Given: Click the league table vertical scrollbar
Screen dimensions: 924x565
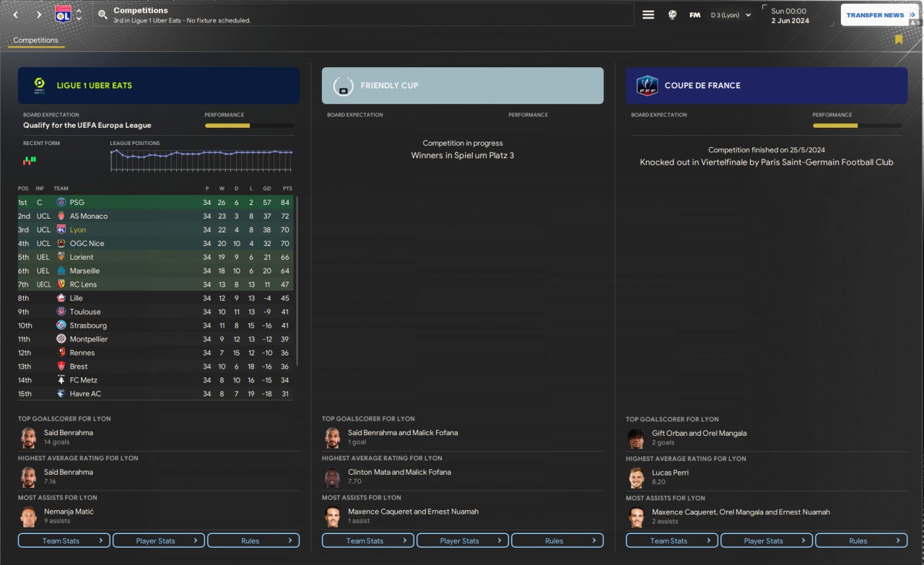Looking at the screenshot, I should (x=297, y=281).
